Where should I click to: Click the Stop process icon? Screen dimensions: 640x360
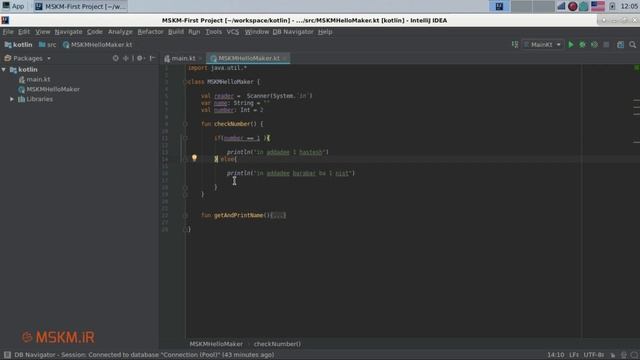tap(606, 45)
